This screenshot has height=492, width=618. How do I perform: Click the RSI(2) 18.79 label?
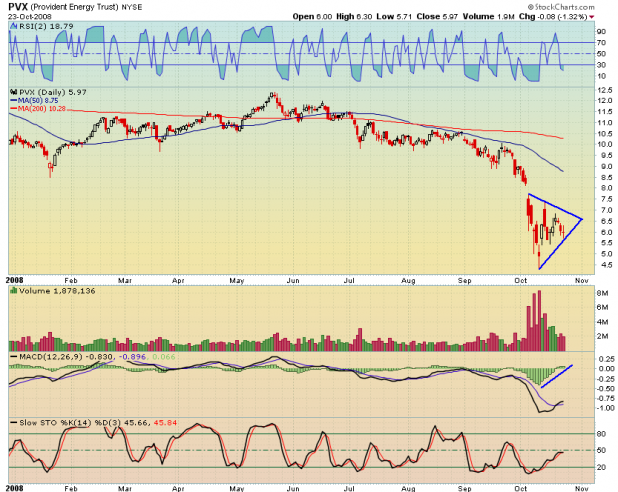click(46, 26)
